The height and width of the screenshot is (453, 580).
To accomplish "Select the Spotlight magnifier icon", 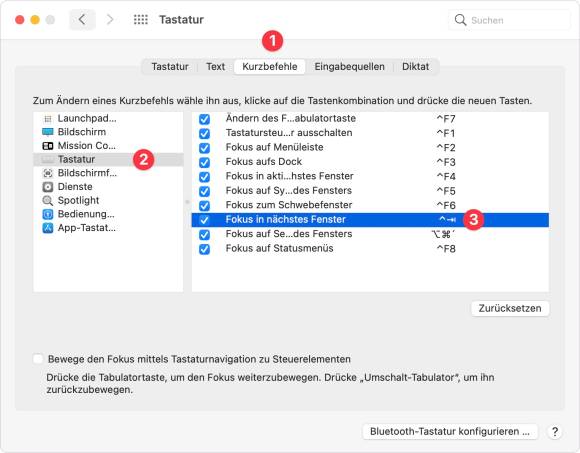I will pos(48,200).
